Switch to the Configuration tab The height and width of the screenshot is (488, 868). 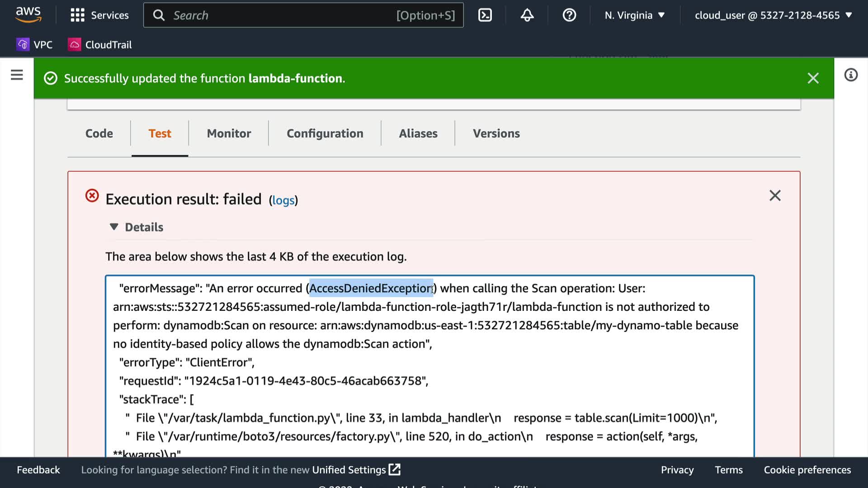[x=325, y=134]
